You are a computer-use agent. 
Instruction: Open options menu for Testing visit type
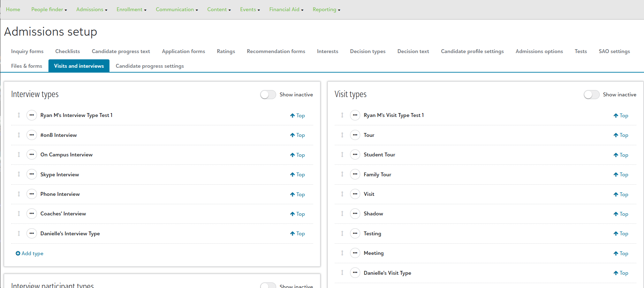[355, 234]
